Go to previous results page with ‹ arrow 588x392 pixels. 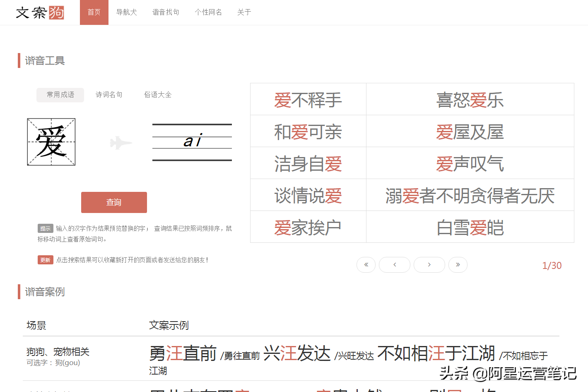click(394, 264)
